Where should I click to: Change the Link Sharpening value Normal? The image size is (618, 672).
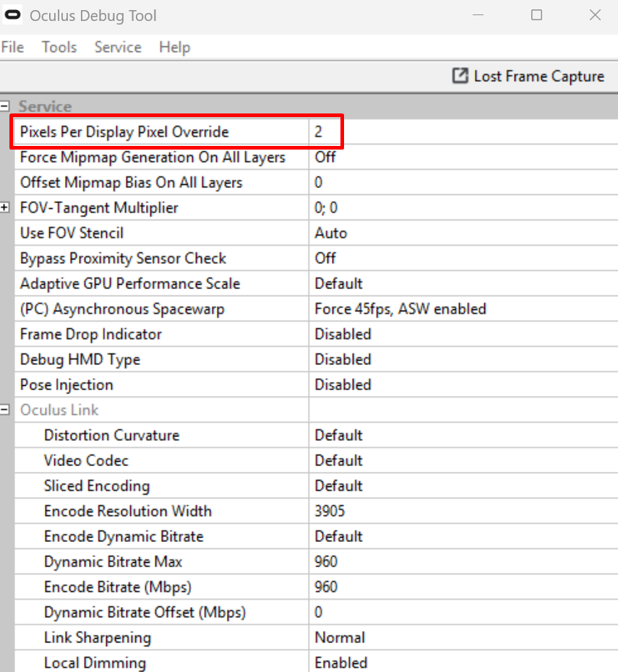[x=463, y=637]
